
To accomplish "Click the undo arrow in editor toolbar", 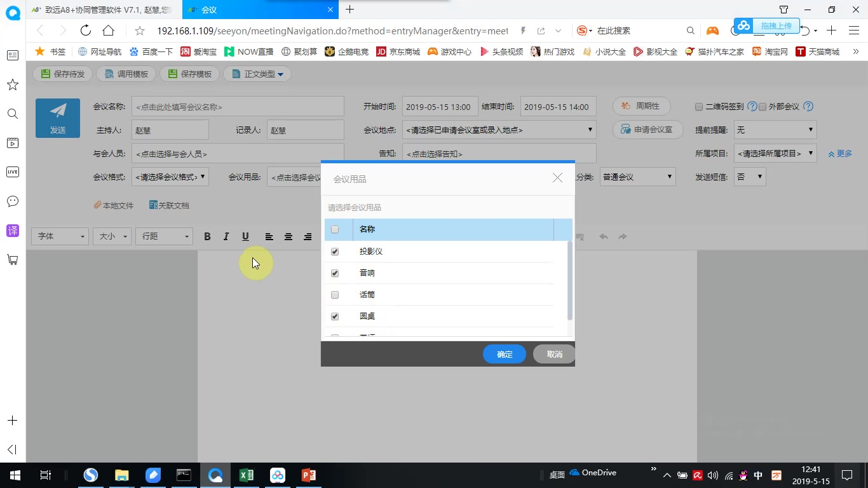I will click(604, 236).
